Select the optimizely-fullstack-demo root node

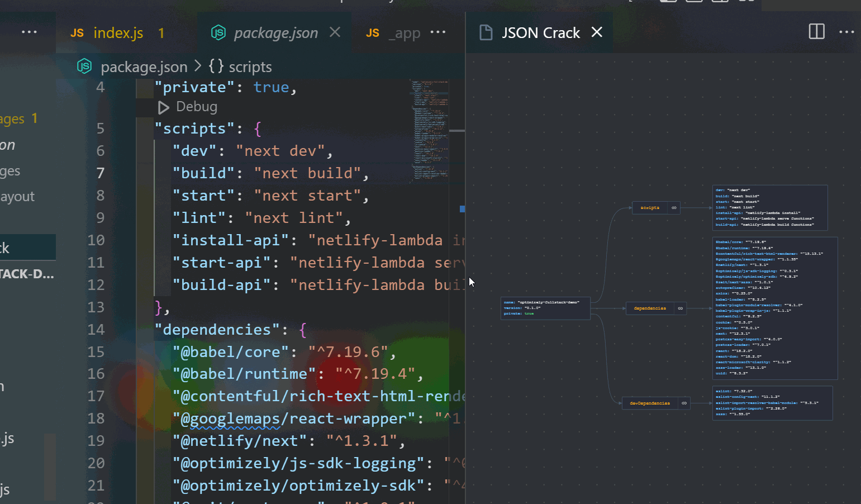(545, 308)
